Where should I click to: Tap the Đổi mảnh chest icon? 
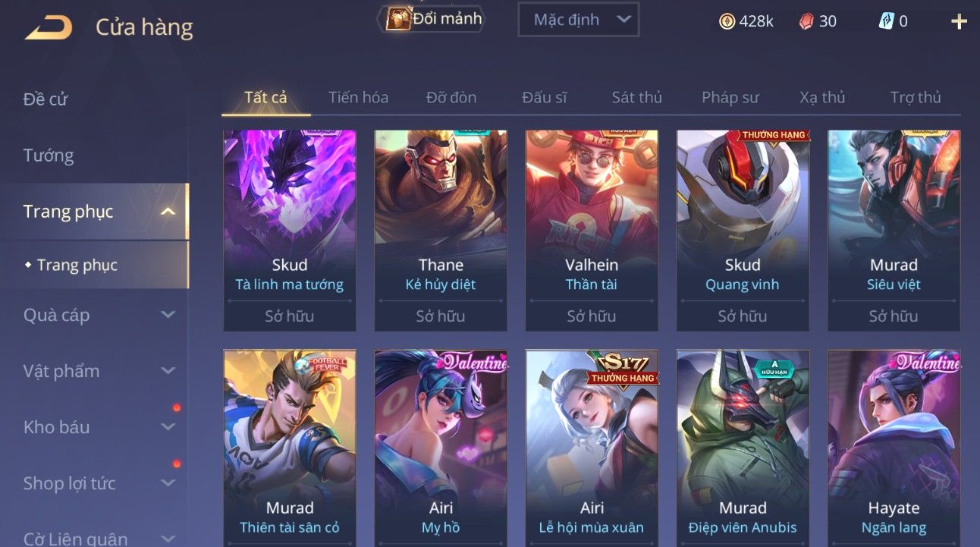point(397,19)
